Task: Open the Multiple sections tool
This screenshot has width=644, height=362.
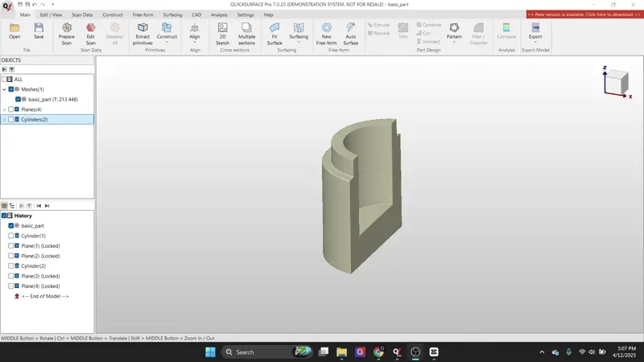Action: [246, 32]
